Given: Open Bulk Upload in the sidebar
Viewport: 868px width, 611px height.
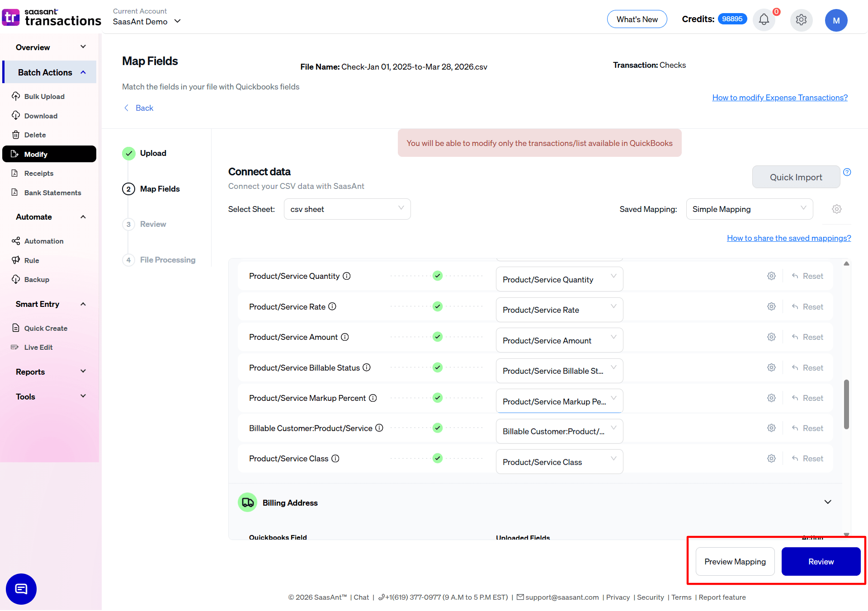Looking at the screenshot, I should click(44, 96).
